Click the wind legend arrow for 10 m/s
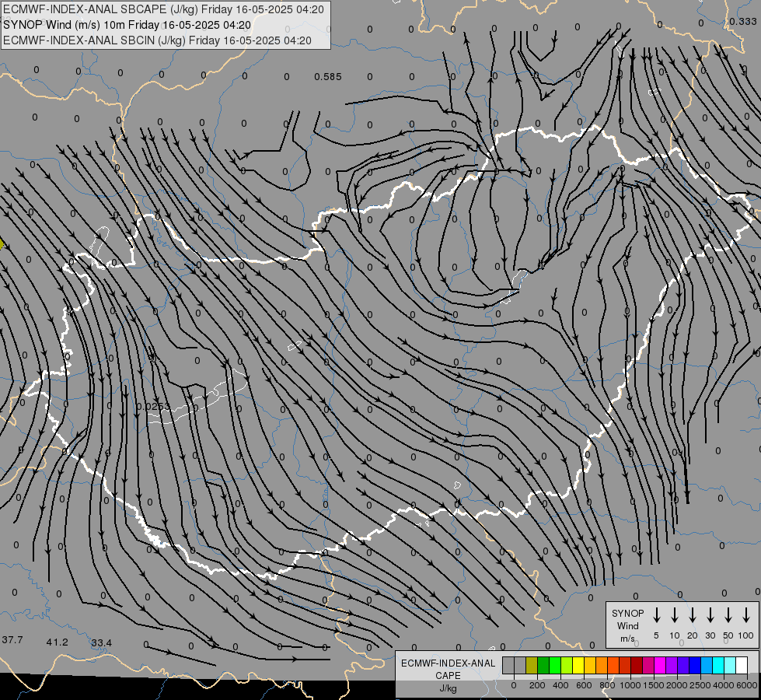Screen dimensions: 761x700 click(x=675, y=614)
